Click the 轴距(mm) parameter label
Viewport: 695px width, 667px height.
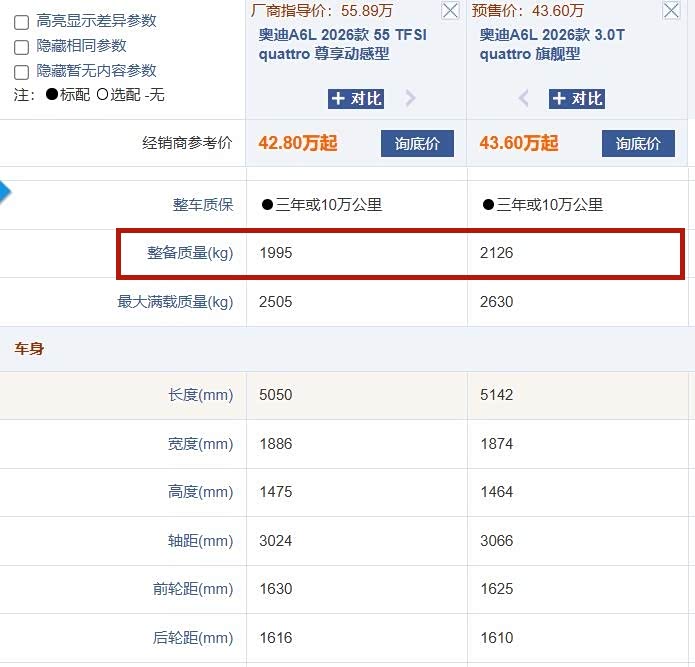tap(200, 541)
